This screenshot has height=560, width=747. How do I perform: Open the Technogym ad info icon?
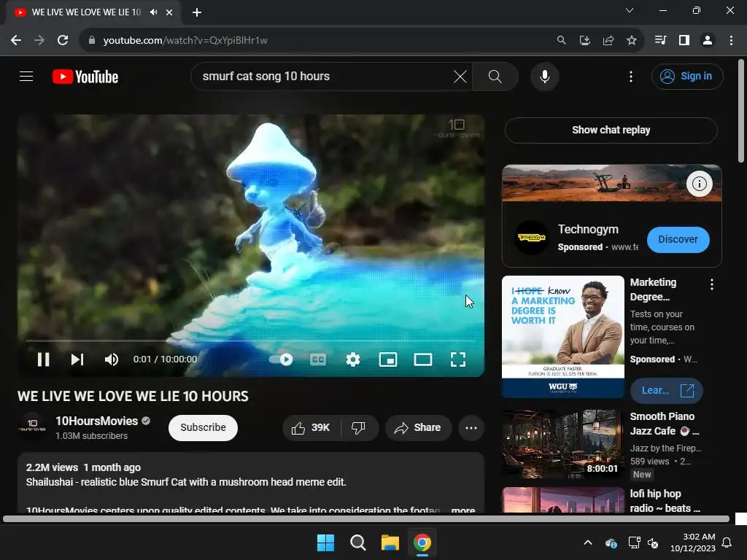[x=699, y=183]
